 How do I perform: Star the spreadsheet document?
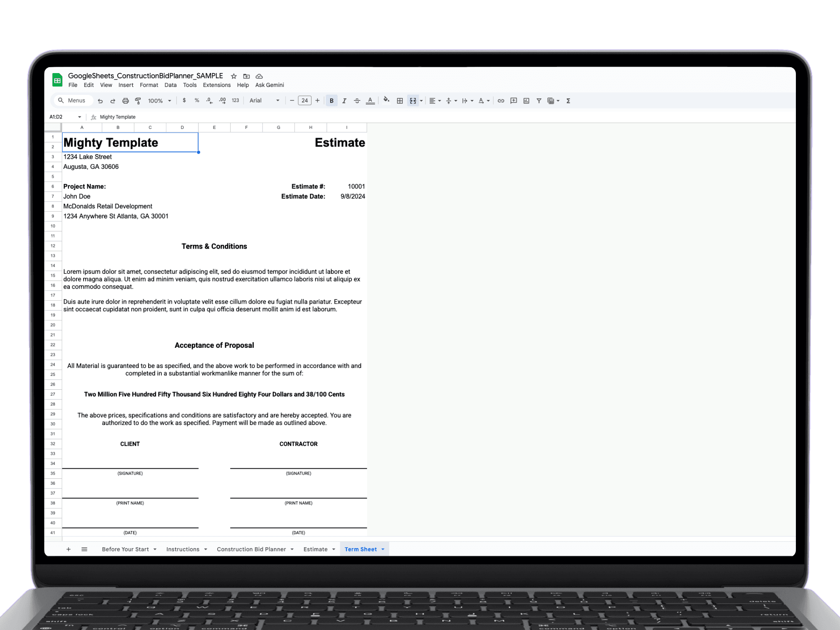234,76
